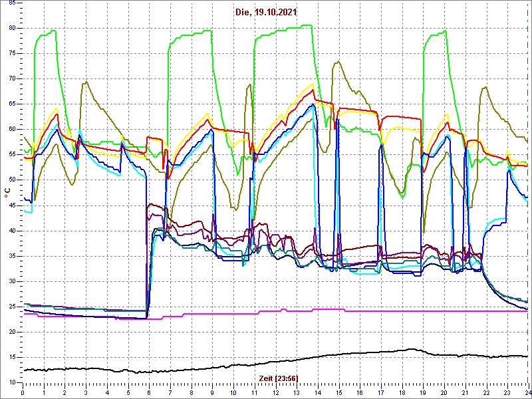Click hour 23 on the time axis

click(507, 393)
